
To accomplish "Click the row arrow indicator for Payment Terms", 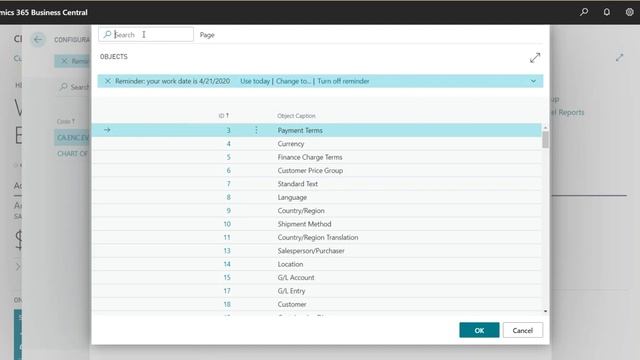I will pyautogui.click(x=107, y=130).
